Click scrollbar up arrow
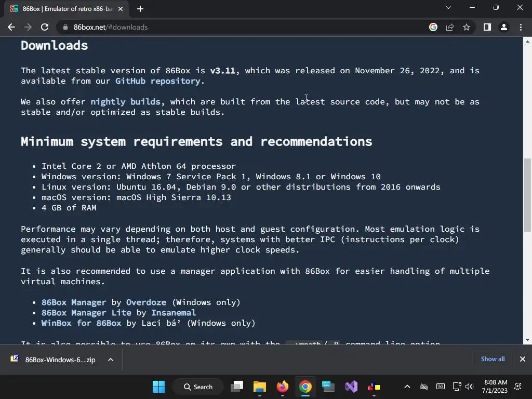Viewport: 532px width, 399px height. pos(527,42)
